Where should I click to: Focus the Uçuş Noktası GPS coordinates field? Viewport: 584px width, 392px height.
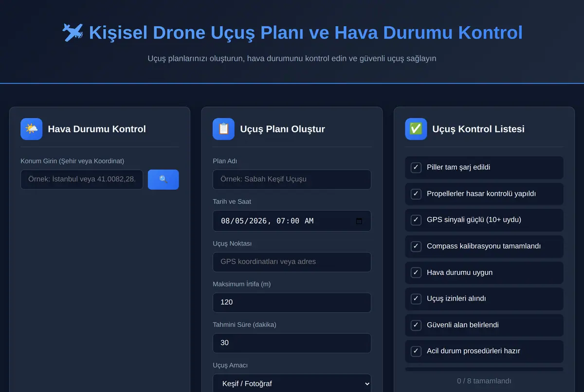292,262
